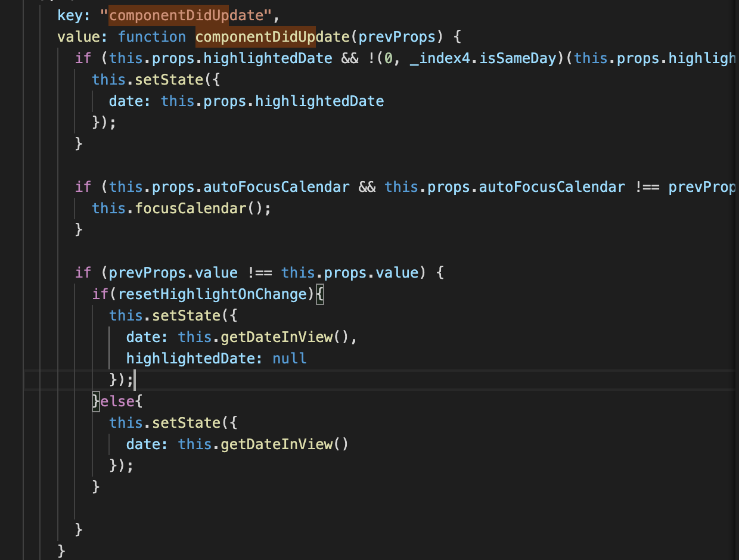Click date: this.props.highlightedDate line
The width and height of the screenshot is (739, 560).
(246, 101)
